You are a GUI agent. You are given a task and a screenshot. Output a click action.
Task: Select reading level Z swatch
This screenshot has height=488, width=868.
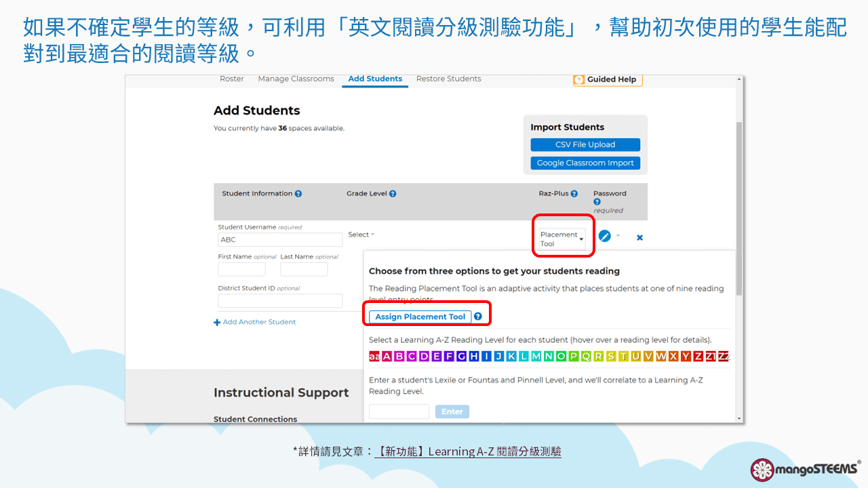tap(698, 356)
